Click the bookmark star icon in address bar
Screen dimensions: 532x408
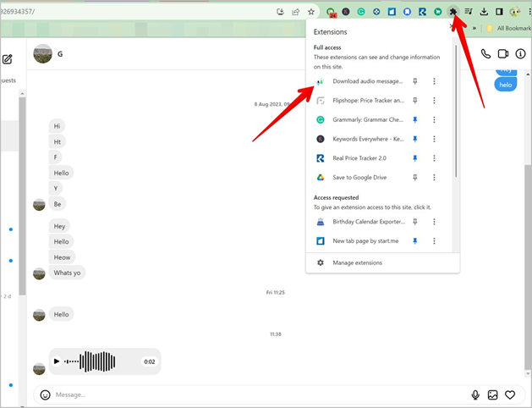point(310,12)
